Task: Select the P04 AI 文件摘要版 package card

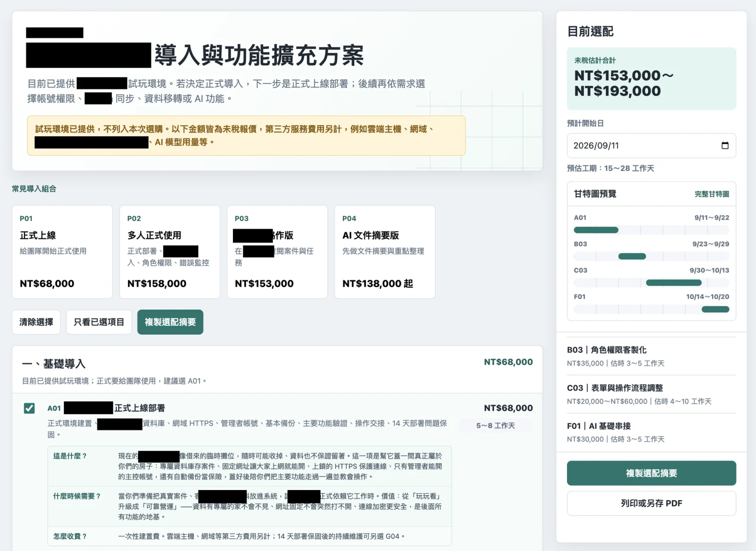Action: (385, 252)
